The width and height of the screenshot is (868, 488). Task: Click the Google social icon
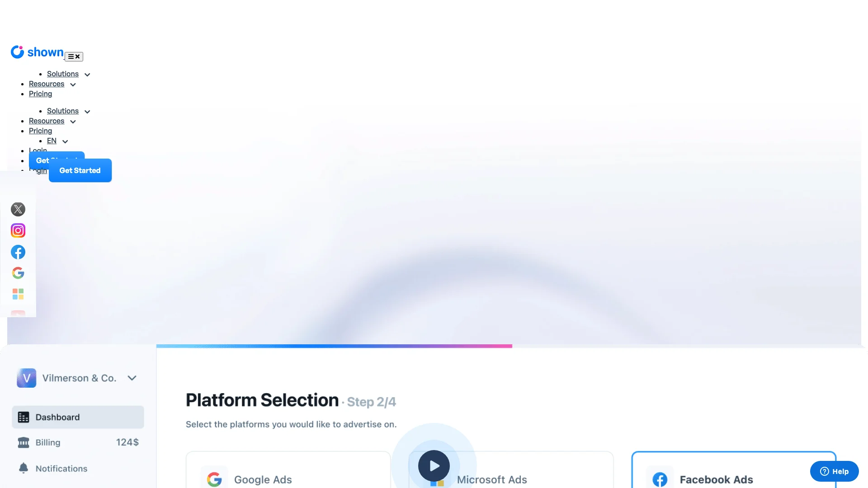click(18, 273)
